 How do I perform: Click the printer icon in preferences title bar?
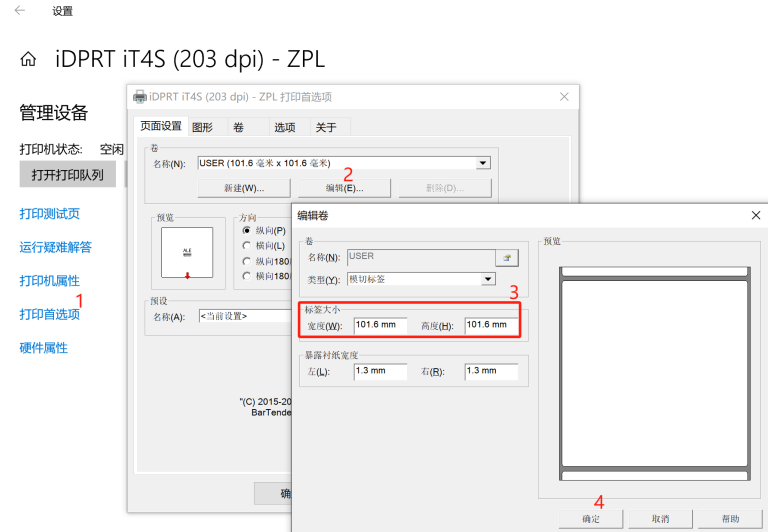click(x=140, y=97)
